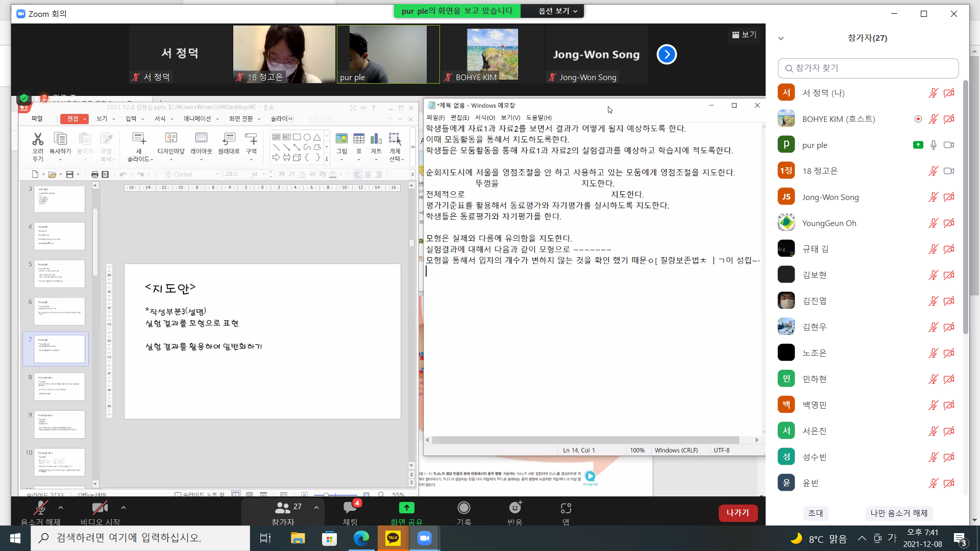This screenshot has height=551, width=980.
Task: Unmute microphone in Zoom toolbar
Action: (x=40, y=508)
